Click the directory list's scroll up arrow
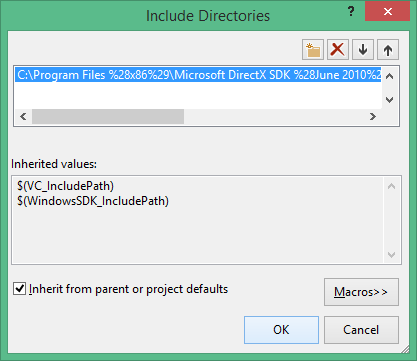 [x=389, y=76]
